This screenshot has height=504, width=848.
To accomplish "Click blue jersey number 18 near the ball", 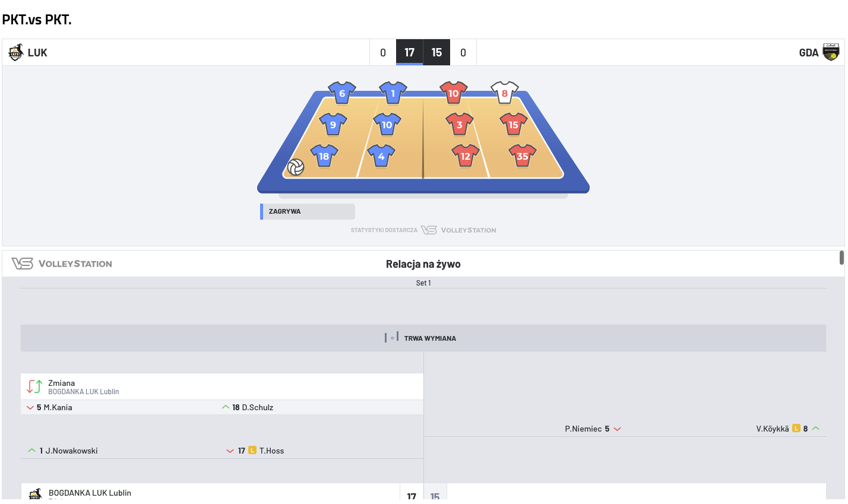I will pos(324,156).
